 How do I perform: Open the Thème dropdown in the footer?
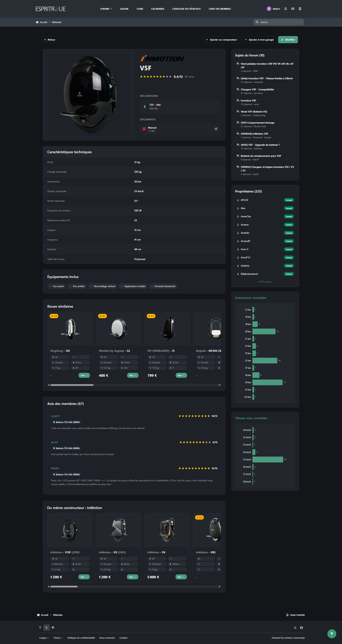coord(58,638)
